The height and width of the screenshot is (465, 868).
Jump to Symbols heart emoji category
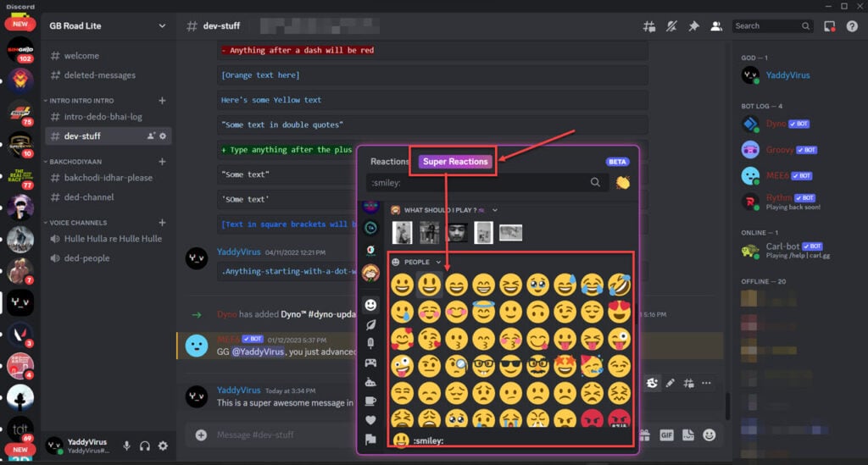[371, 420]
